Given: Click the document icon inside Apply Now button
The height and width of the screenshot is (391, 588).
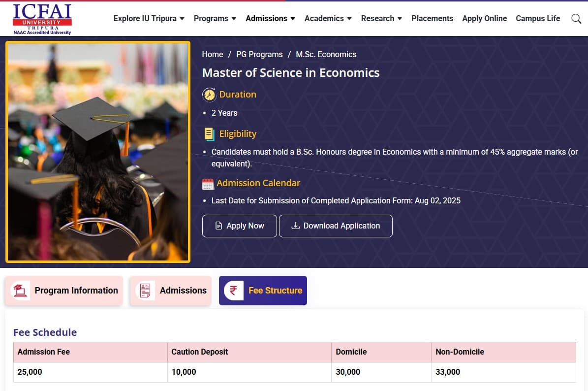Looking at the screenshot, I should click(218, 226).
